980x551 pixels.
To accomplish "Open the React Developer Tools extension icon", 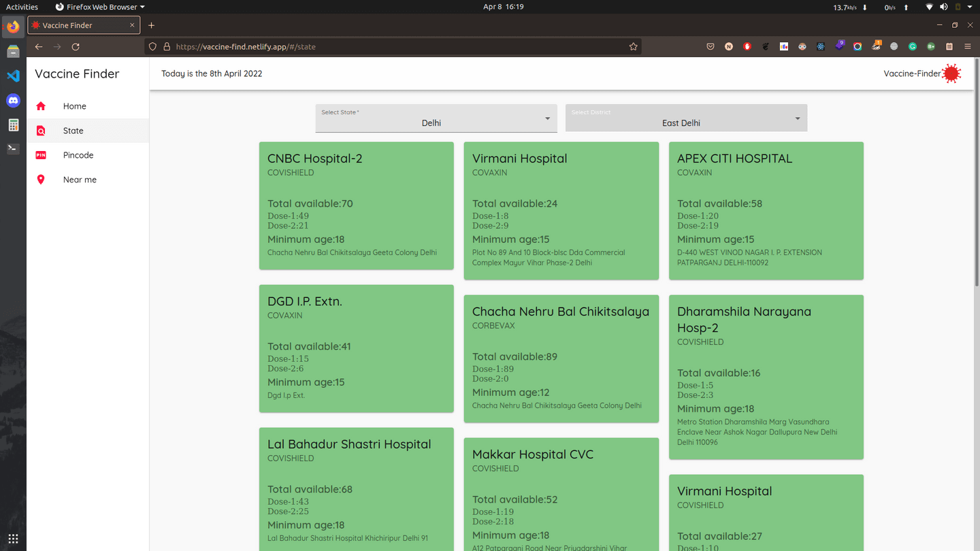I will tap(821, 47).
